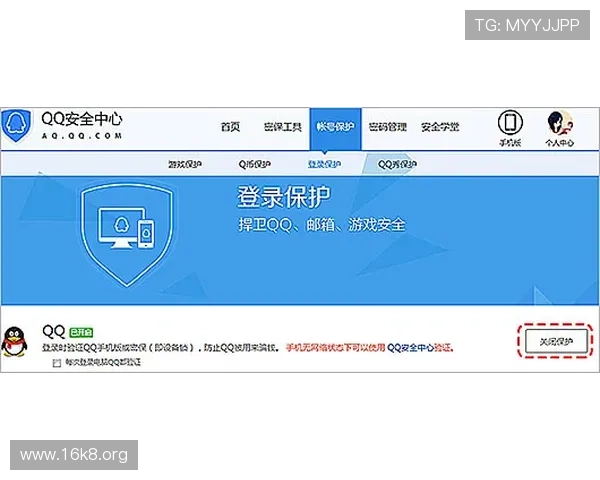Click the large login-protection shield graphic
Image resolution: width=600 pixels, height=480 pixels.
[x=127, y=234]
